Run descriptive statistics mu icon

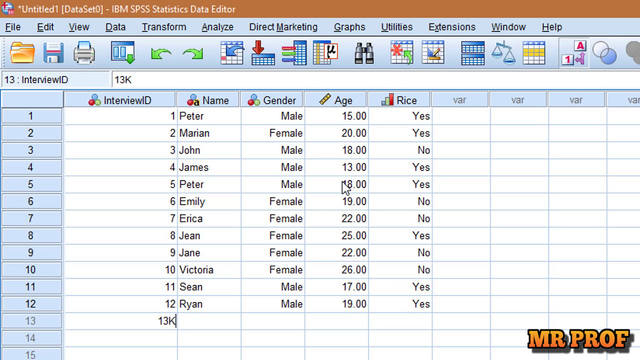click(x=325, y=53)
